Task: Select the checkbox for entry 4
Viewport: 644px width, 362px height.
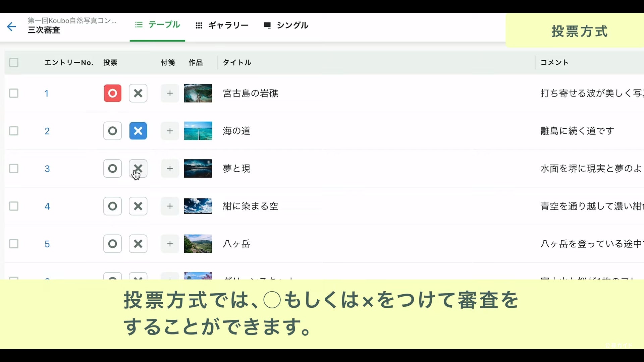Action: coord(14,206)
